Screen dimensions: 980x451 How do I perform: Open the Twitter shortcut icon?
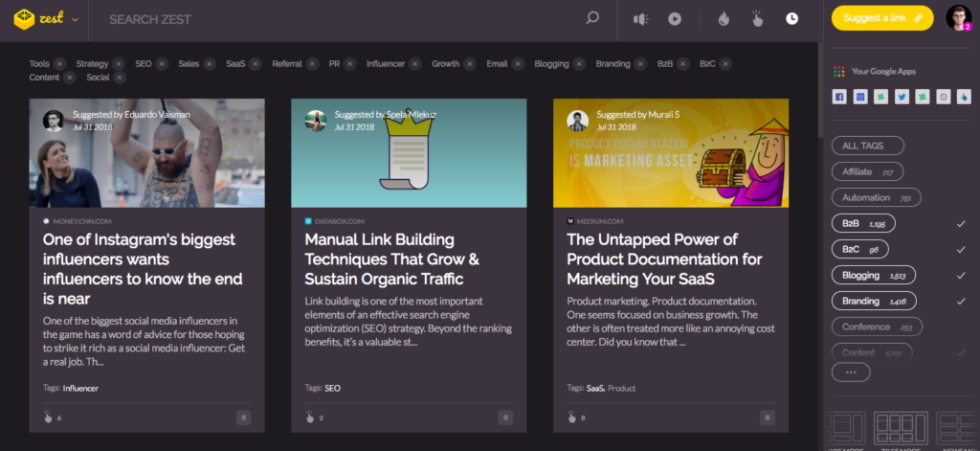(902, 97)
